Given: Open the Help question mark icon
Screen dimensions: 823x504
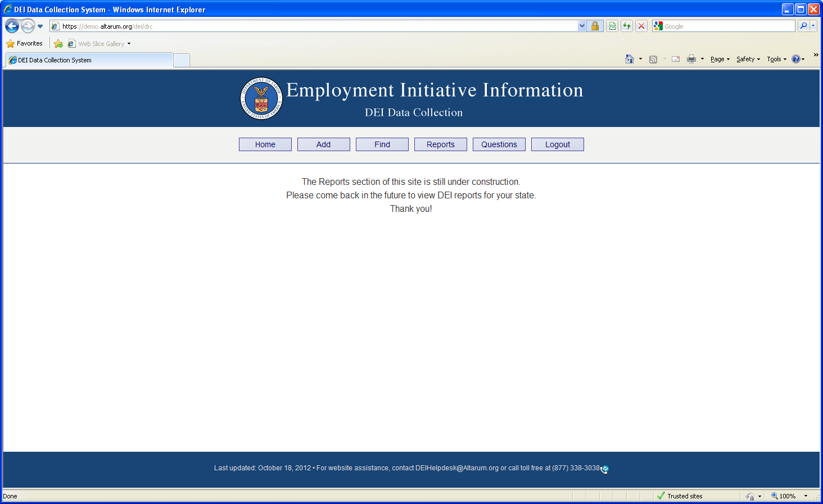Looking at the screenshot, I should click(795, 59).
